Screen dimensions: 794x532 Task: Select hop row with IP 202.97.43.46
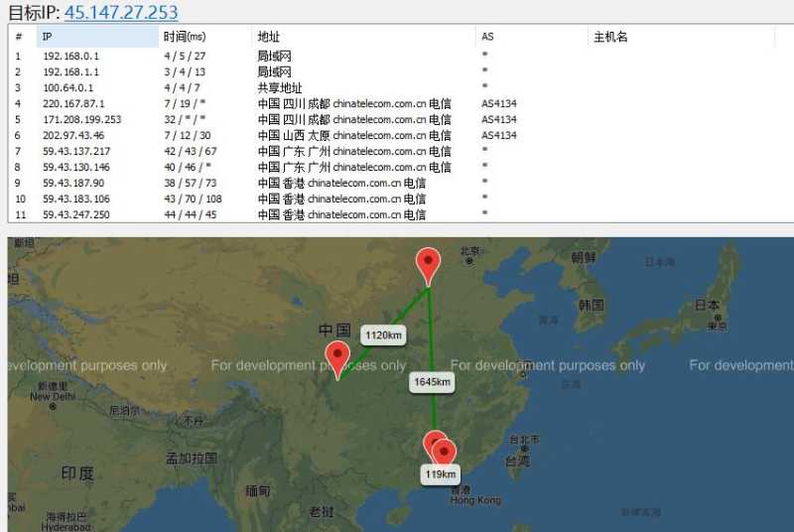tap(400, 135)
